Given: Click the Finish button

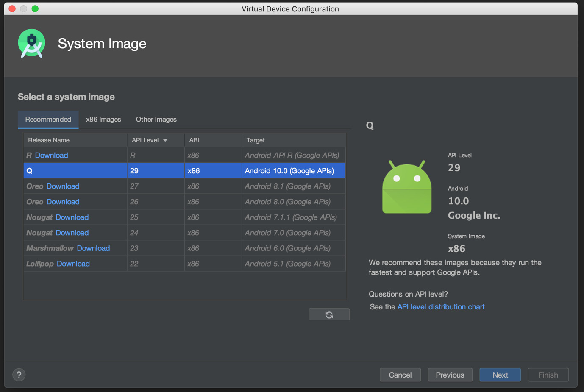Looking at the screenshot, I should (548, 375).
